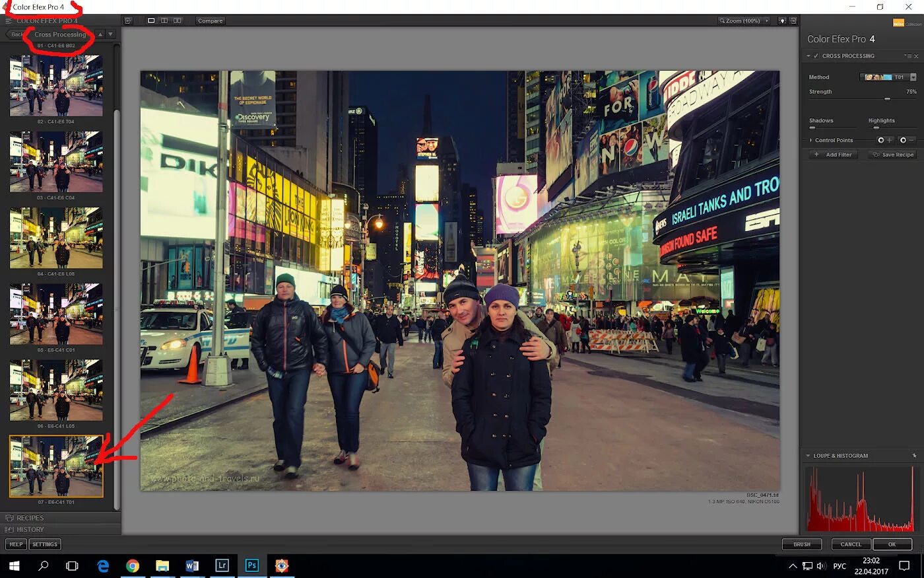Click the Strength slider handle
The height and width of the screenshot is (578, 924).
[x=888, y=99]
